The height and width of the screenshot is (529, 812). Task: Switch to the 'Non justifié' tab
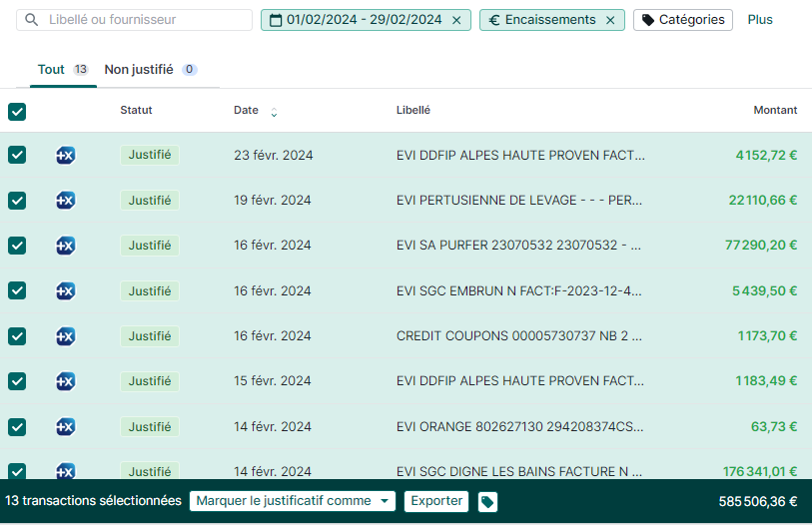pyautogui.click(x=140, y=70)
